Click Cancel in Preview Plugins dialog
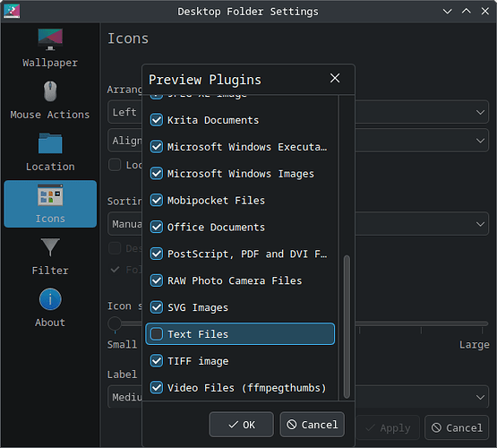 (312, 425)
